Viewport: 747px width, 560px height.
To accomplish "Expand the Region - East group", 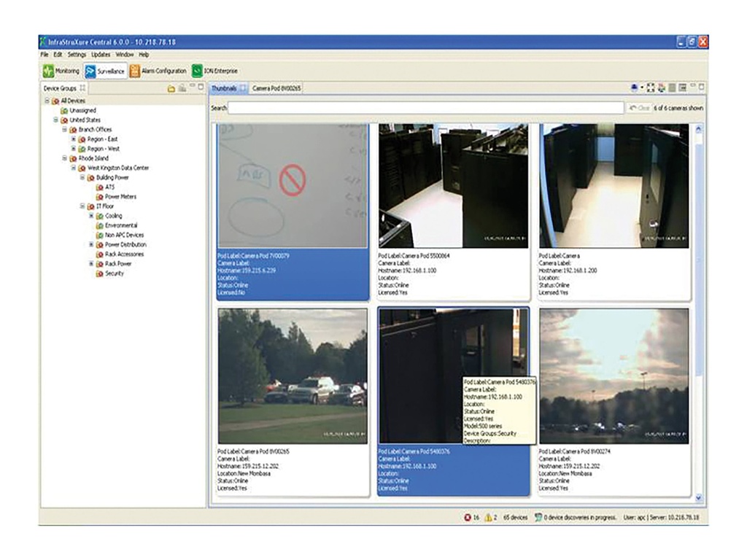I will 73,139.
